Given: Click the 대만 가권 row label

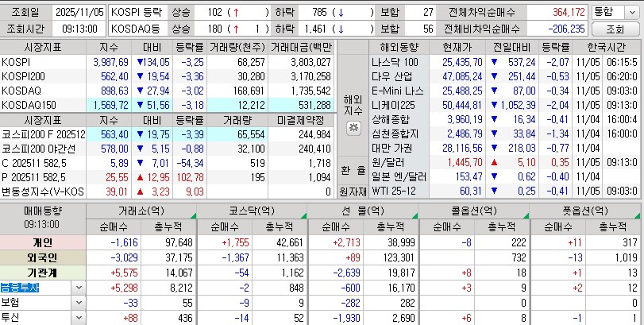Looking at the screenshot, I should click(391, 148).
